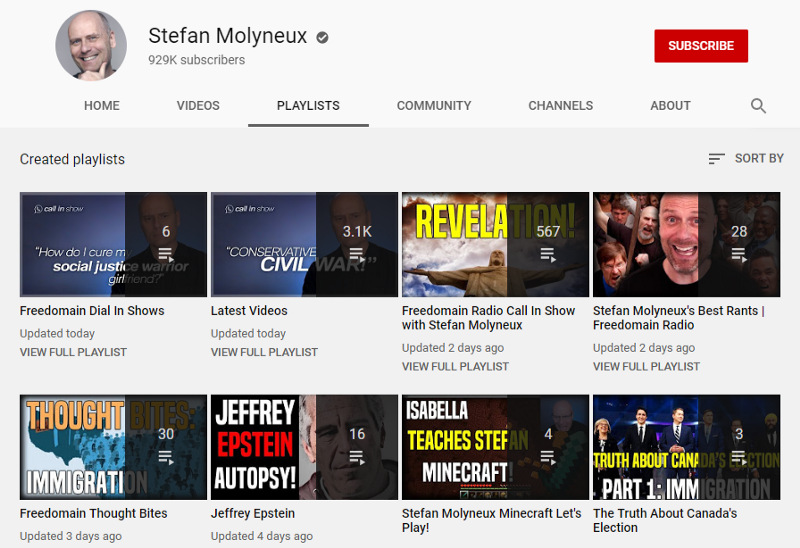Click the Conservative Civil War thumbnail

(304, 244)
